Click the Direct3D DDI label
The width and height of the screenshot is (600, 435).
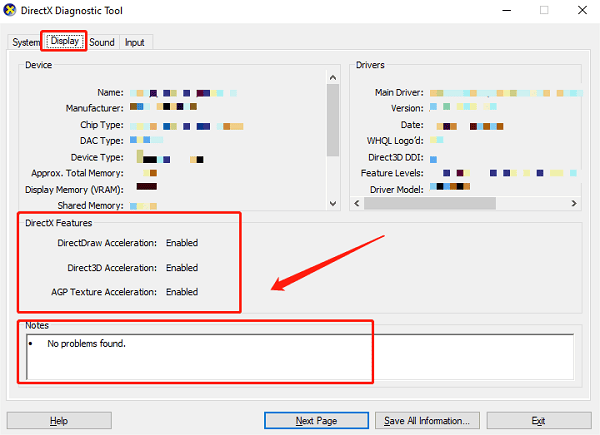tap(396, 157)
